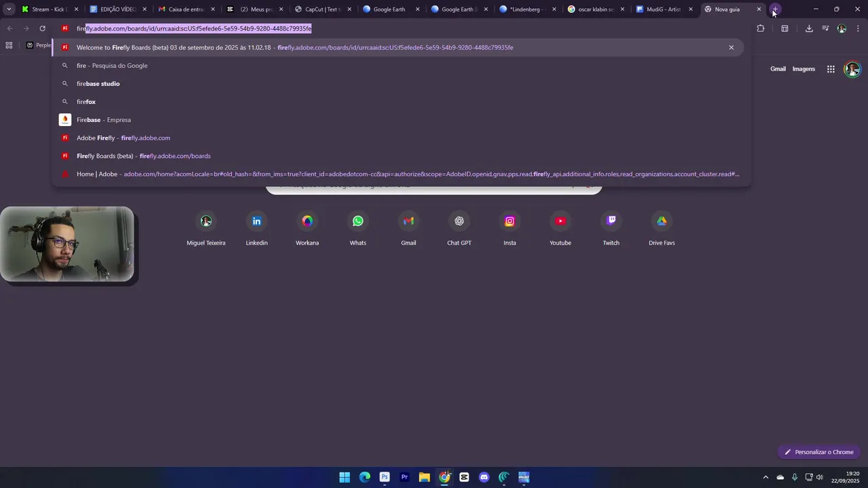Open the Whats shortcut
868x488 pixels.
pyautogui.click(x=358, y=228)
